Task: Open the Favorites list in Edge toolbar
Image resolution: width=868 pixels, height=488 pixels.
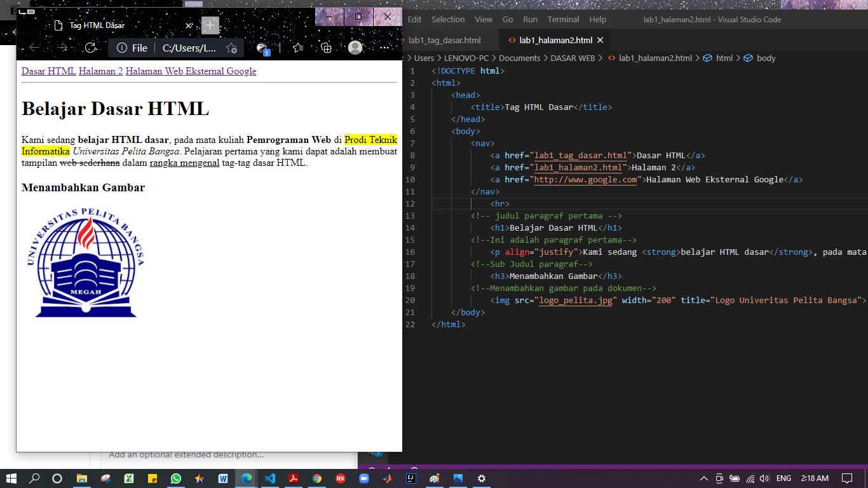Action: coord(297,48)
